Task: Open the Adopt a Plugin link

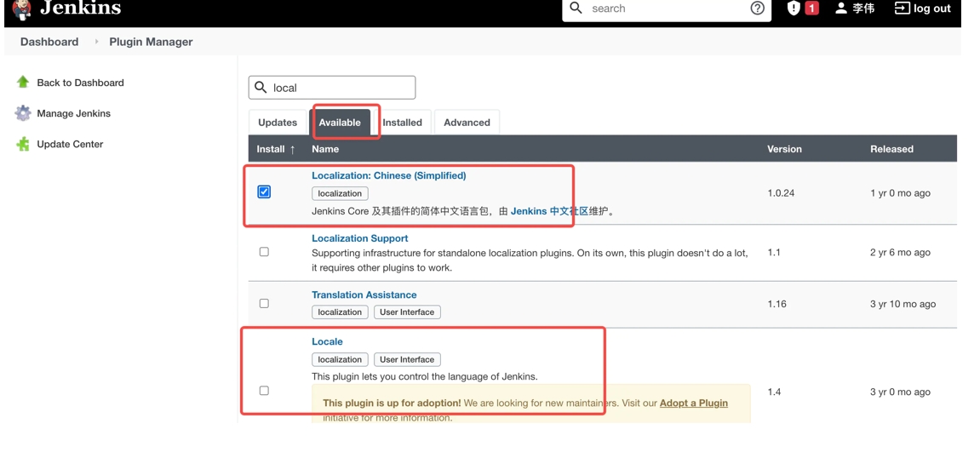Action: (x=693, y=403)
